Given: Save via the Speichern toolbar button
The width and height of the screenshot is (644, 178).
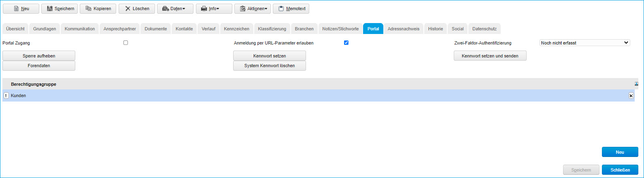Looking at the screenshot, I should (60, 8).
